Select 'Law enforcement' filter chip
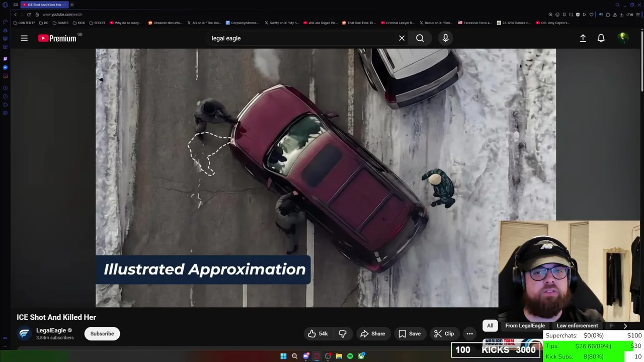The height and width of the screenshot is (362, 644). 577,326
